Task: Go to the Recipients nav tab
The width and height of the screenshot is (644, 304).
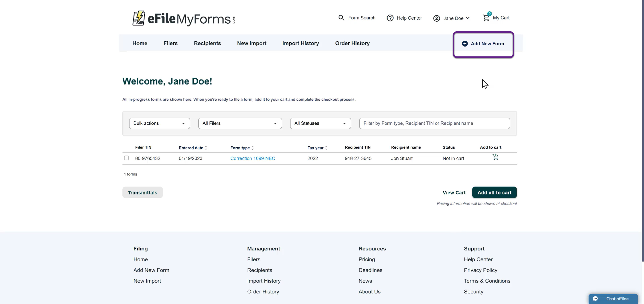Action: [x=207, y=43]
